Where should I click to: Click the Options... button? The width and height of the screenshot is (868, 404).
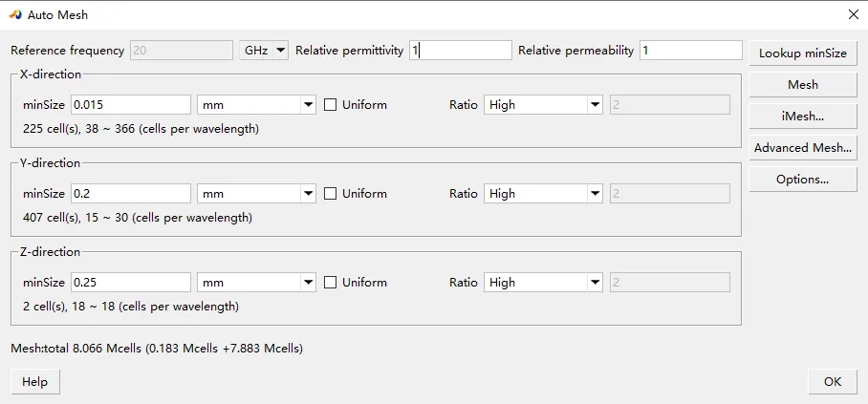802,180
